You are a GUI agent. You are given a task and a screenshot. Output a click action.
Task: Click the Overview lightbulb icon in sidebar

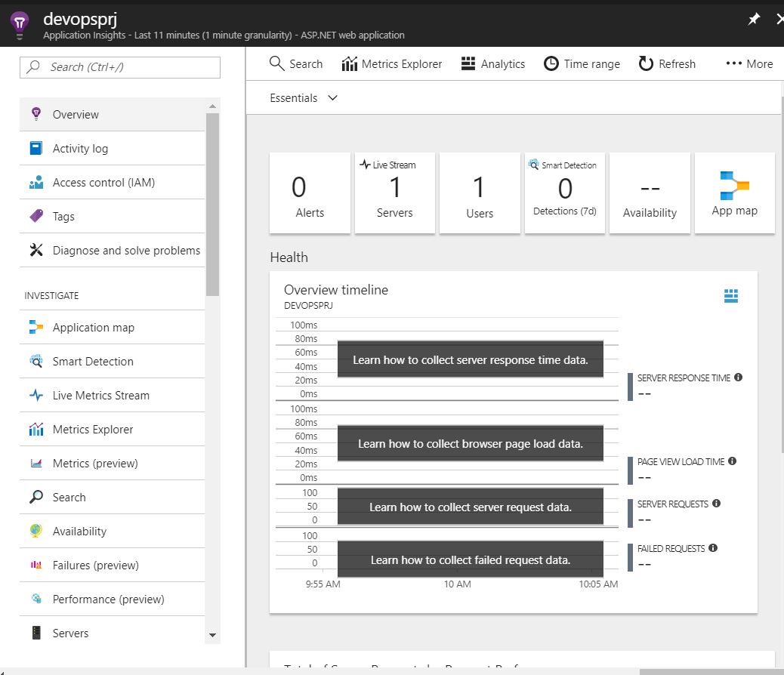point(36,114)
